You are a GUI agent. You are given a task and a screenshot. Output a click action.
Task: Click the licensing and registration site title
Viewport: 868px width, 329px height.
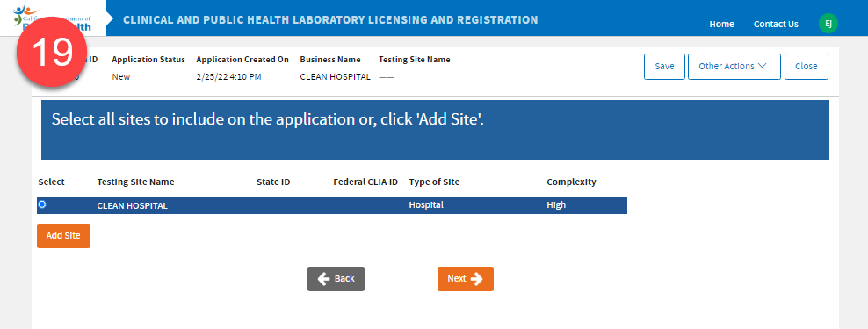(330, 20)
